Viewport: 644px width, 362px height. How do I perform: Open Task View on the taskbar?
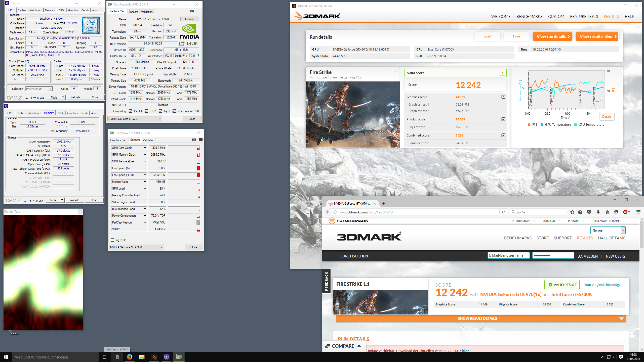pyautogui.click(x=105, y=357)
